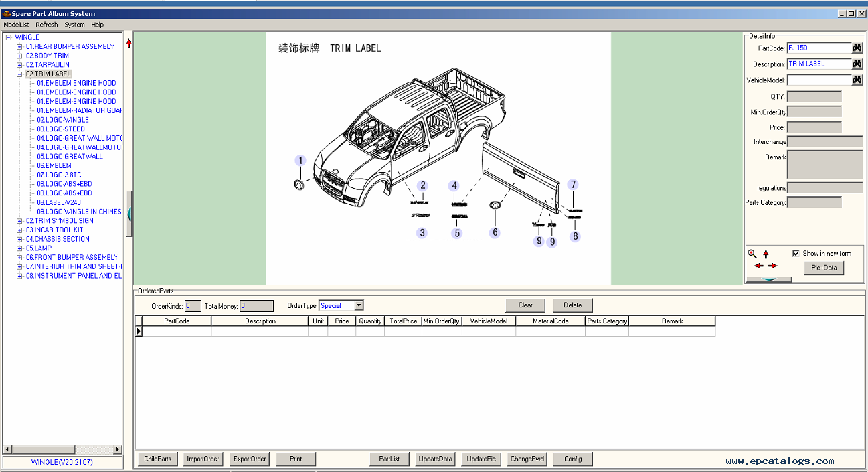Image resolution: width=868 pixels, height=472 pixels.
Task: Click the ImportOrder button
Action: point(203,459)
